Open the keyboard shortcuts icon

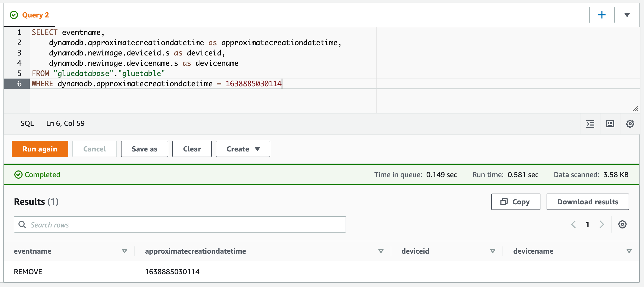point(610,124)
